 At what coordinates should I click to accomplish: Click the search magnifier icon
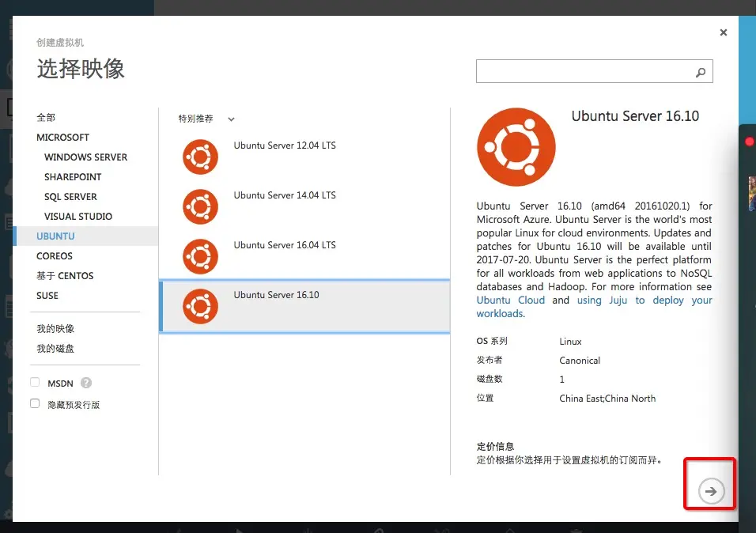click(701, 72)
